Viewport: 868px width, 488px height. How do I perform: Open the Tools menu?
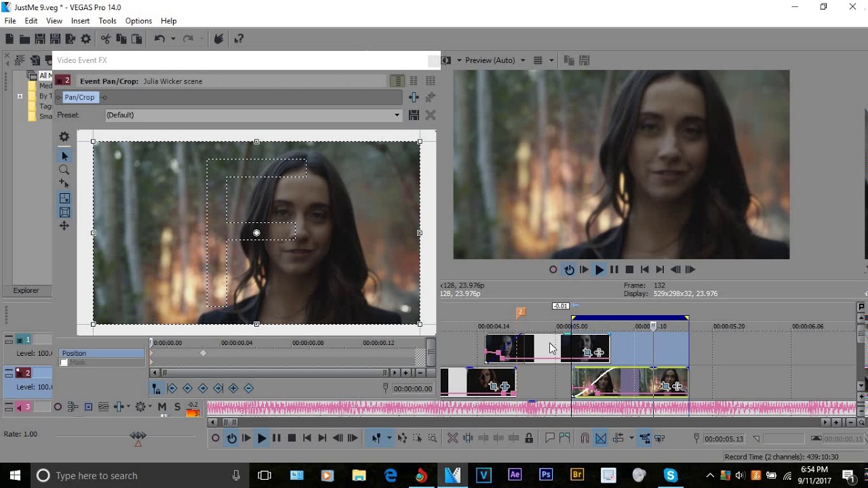tap(107, 21)
